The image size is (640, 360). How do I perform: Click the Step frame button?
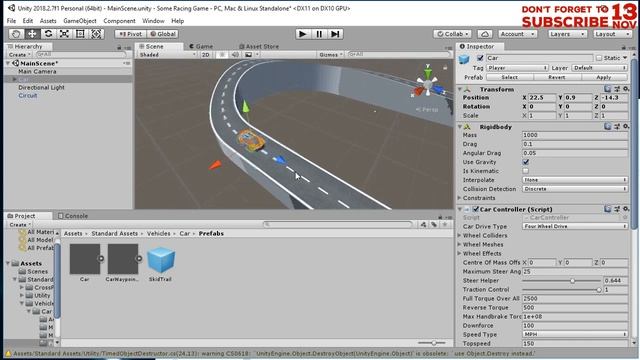point(335,34)
